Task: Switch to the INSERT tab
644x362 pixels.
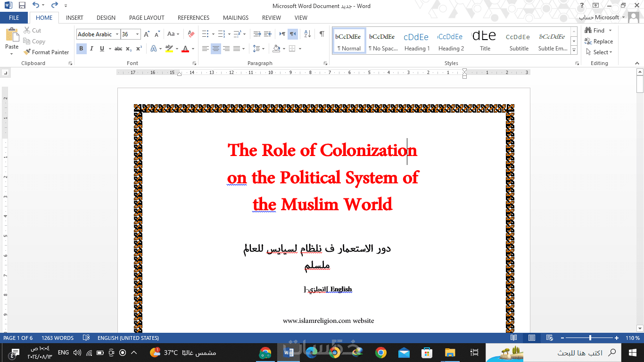Action: 74,17
